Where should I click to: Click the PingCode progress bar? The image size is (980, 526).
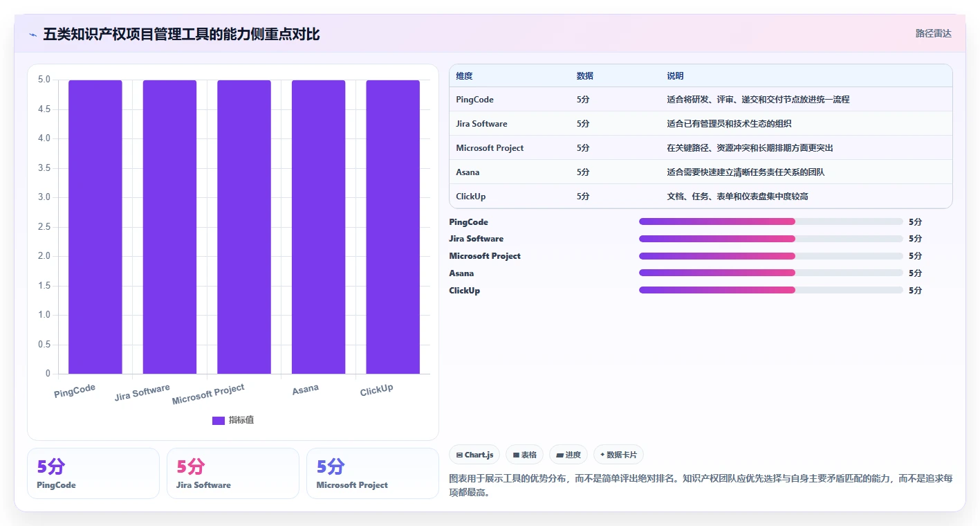[x=771, y=221]
